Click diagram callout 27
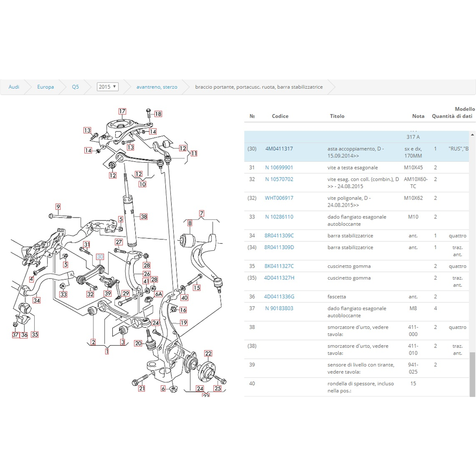 (x=119, y=242)
